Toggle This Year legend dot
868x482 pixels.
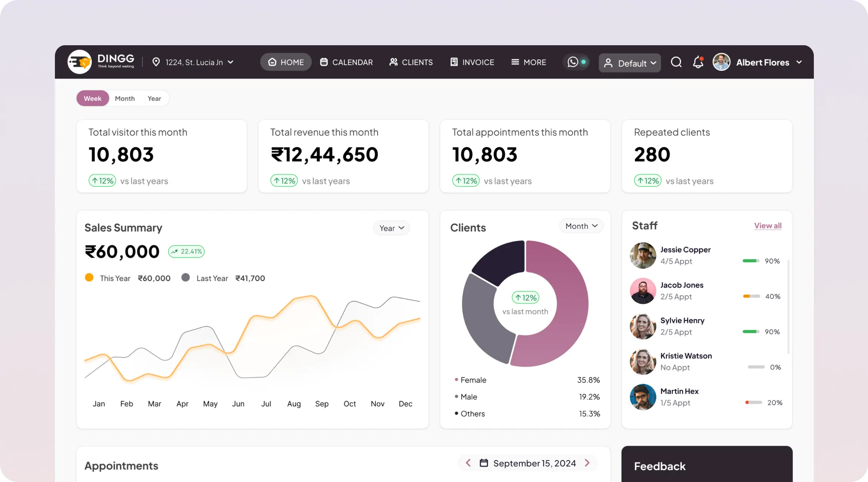point(89,277)
